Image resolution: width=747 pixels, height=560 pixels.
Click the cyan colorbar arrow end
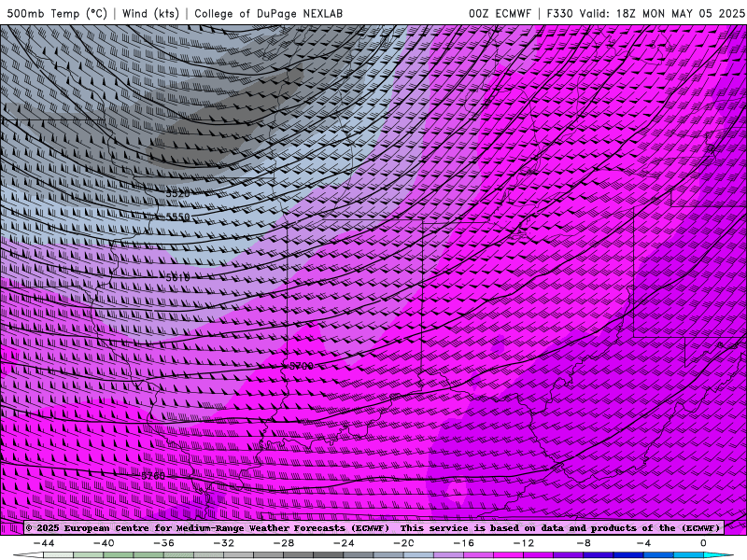pyautogui.click(x=719, y=555)
